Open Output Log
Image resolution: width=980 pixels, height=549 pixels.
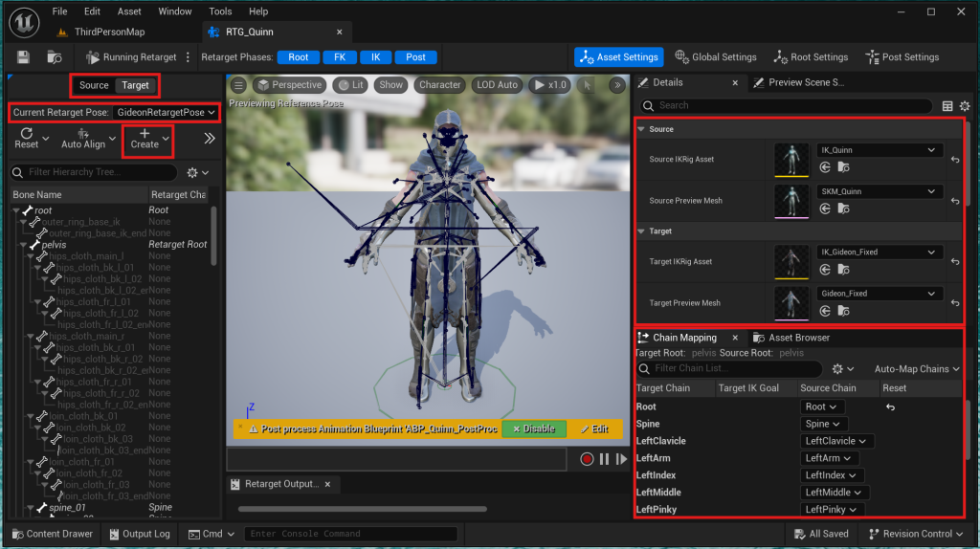140,534
